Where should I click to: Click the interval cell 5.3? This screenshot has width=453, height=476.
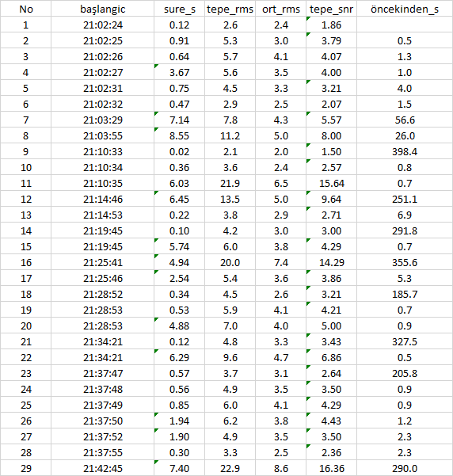(405, 278)
